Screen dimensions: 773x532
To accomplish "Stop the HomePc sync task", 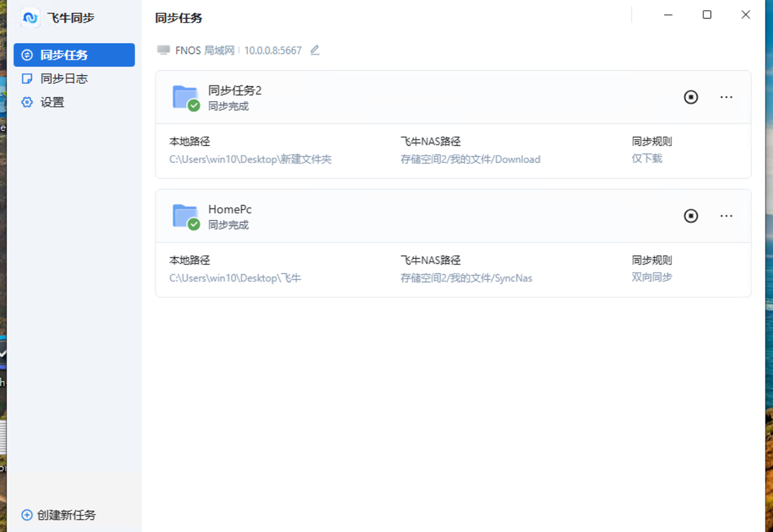I will (691, 216).
